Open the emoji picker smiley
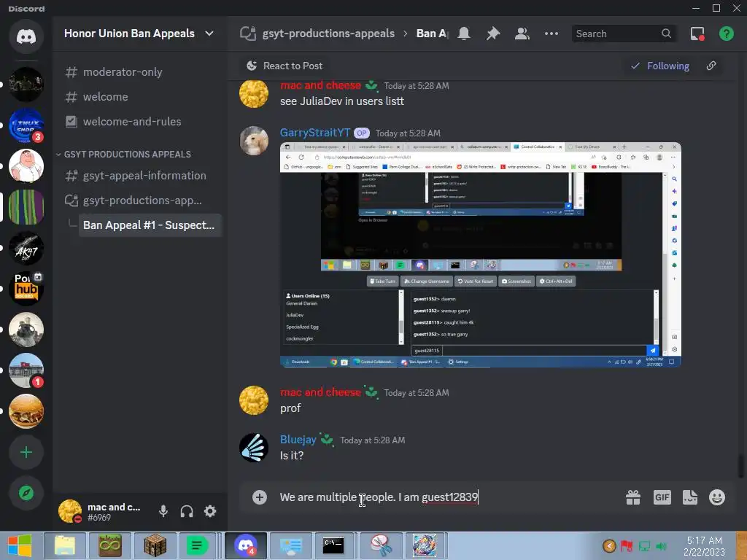 pos(717,497)
